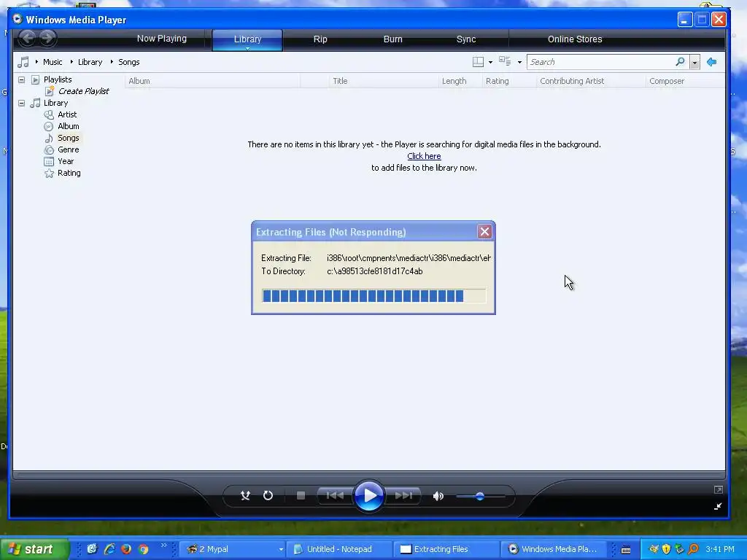
Task: Launch Chrome from Quick Launch
Action: coord(144,549)
